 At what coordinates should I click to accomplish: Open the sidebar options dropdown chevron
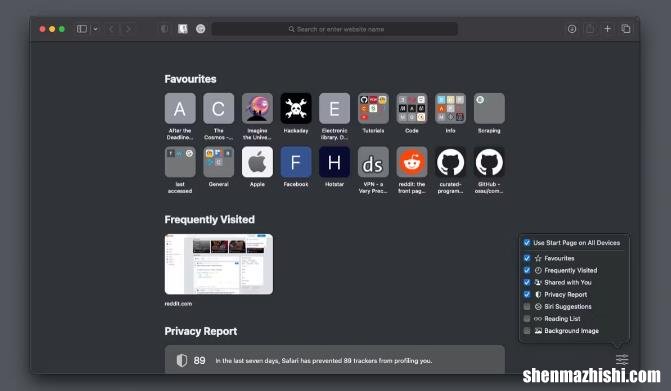click(95, 29)
